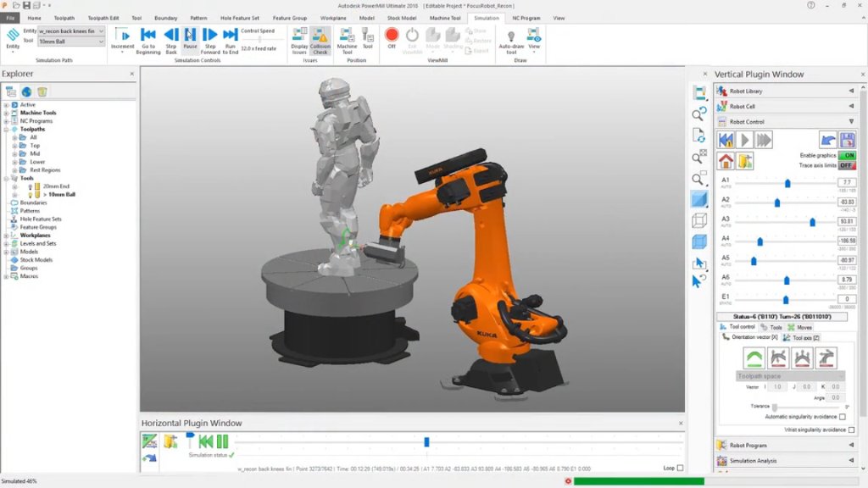Check Wrist singularity avoidance box
868x488 pixels.
(x=851, y=430)
